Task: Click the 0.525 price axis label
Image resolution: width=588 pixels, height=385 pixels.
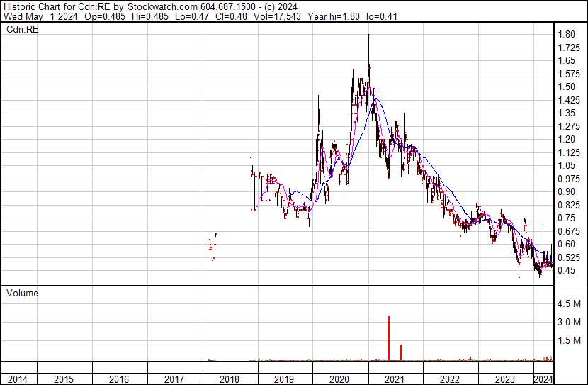Action: point(569,258)
